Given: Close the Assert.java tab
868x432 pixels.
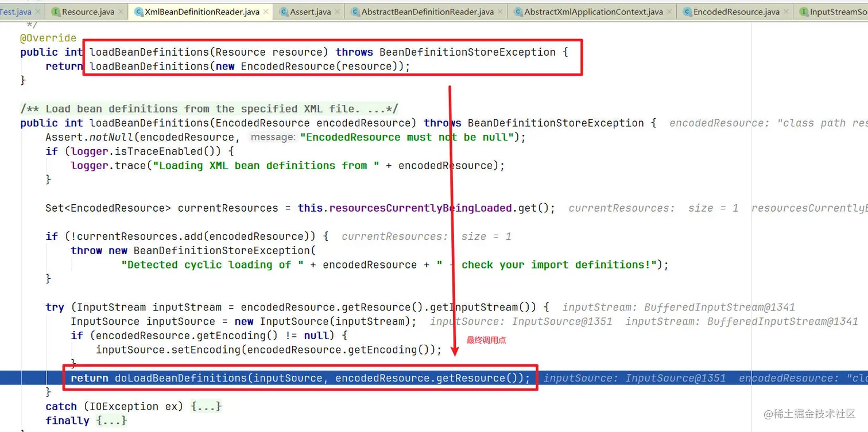Looking at the screenshot, I should point(338,11).
